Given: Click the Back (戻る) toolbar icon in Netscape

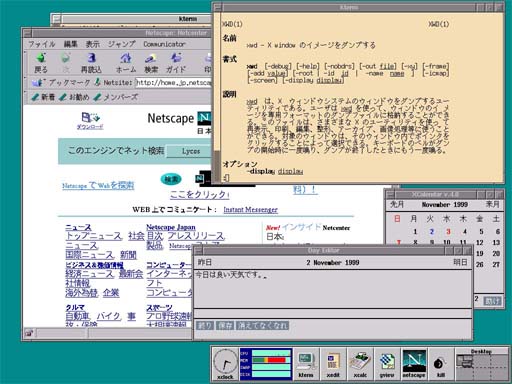Looking at the screenshot, I should (41, 63).
